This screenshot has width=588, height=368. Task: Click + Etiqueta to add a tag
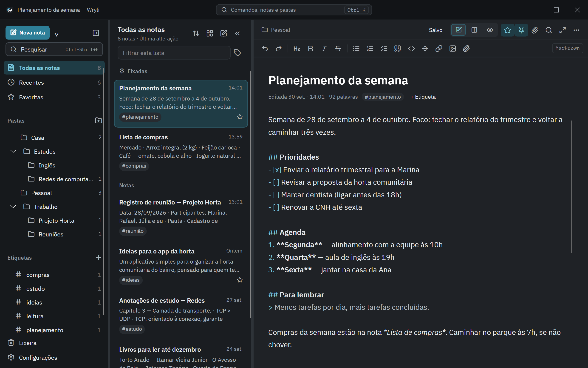click(x=423, y=97)
